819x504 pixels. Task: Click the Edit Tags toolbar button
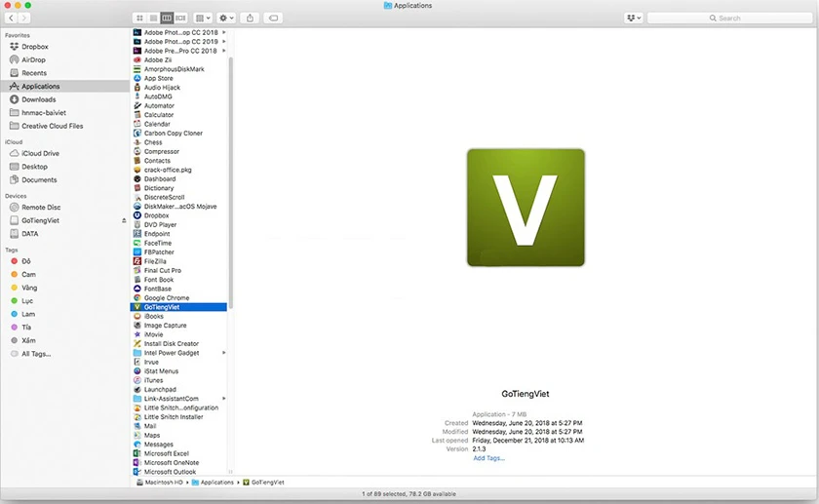point(273,18)
